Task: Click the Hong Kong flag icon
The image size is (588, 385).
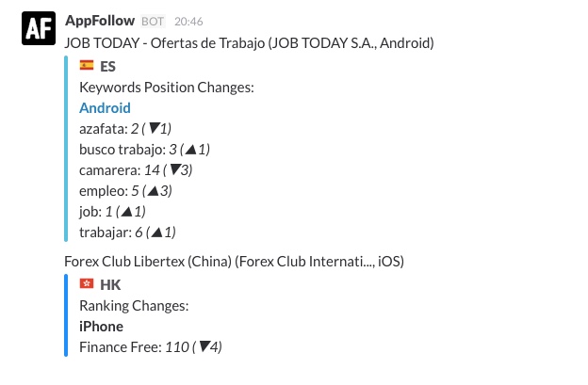Action: coord(87,284)
